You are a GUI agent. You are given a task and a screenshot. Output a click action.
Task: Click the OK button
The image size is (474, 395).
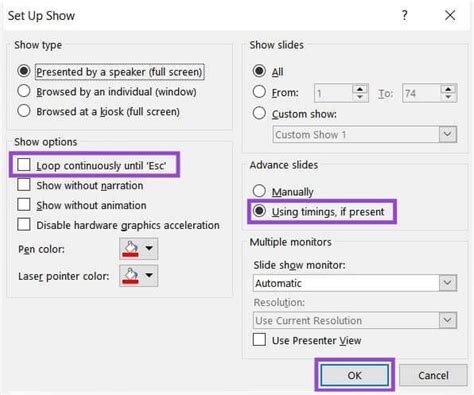tap(354, 375)
